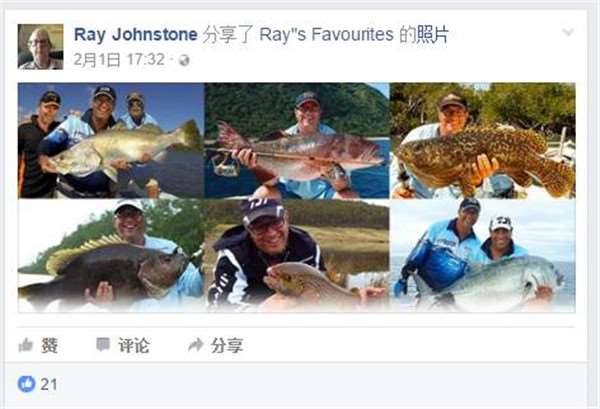Click the share arrow icon
Screen dimensions: 600x409
click(x=196, y=345)
